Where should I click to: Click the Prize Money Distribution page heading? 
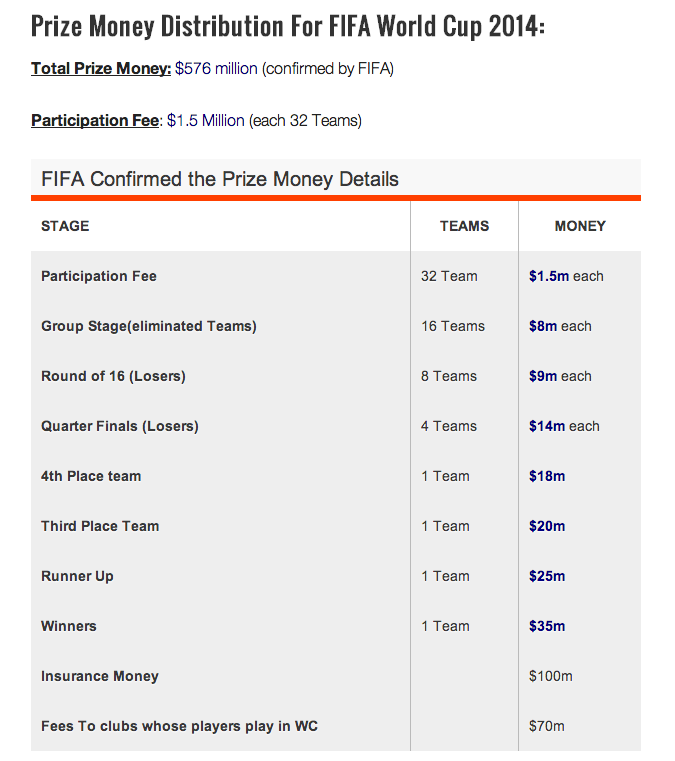click(288, 26)
